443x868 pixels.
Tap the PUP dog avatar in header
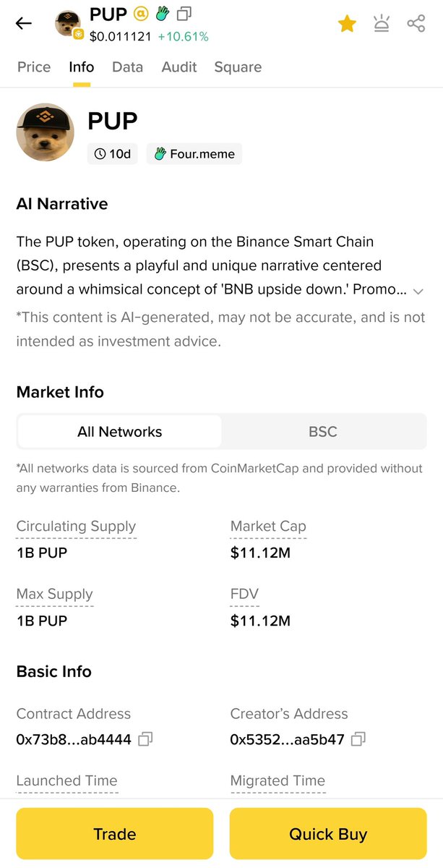(68, 23)
